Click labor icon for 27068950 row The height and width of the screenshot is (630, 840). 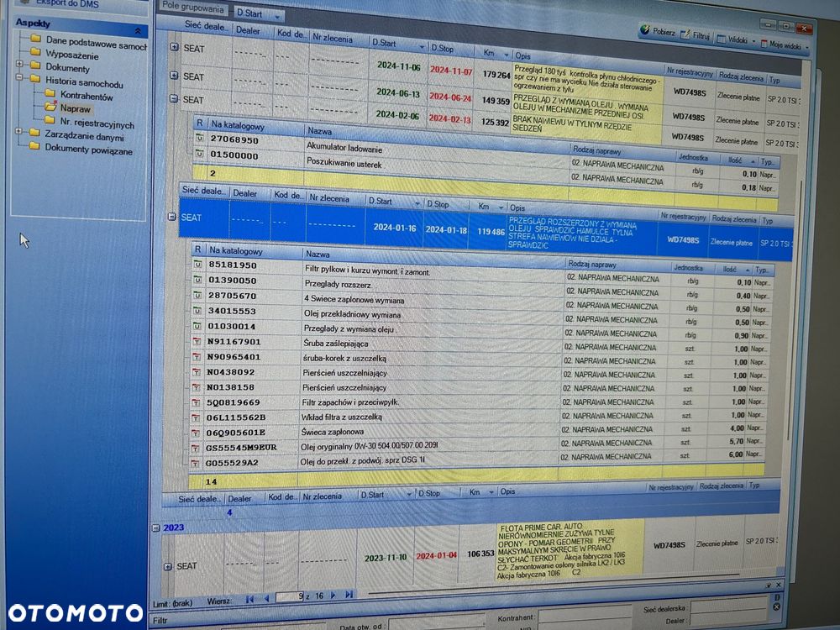(x=199, y=139)
